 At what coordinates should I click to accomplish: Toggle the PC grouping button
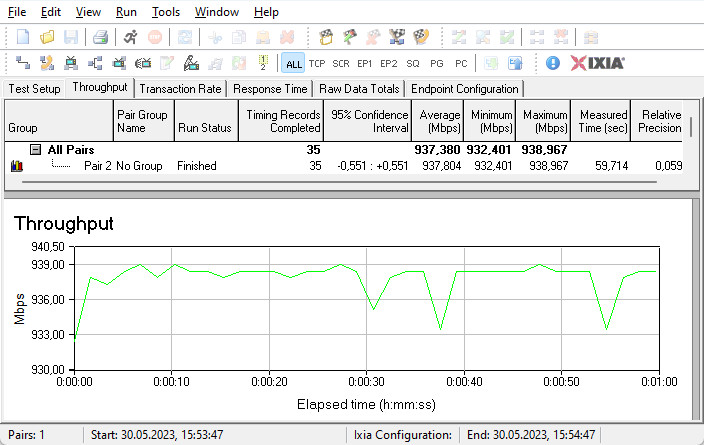461,64
